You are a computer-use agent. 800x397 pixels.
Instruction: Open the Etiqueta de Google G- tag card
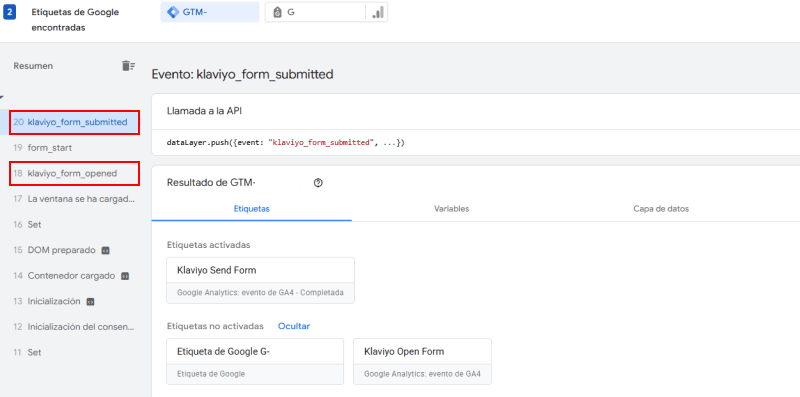coord(255,361)
